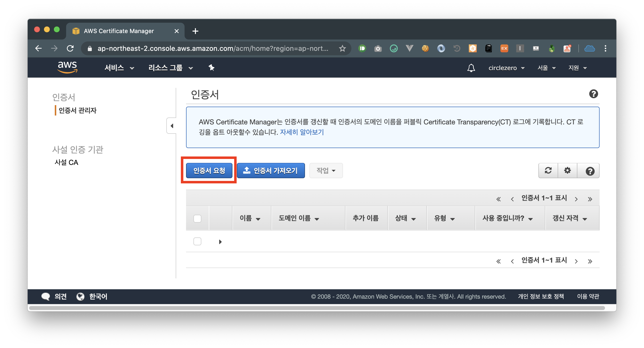Click the browser address bar URL
This screenshot has height=348, width=644.
pyautogui.click(x=212, y=49)
